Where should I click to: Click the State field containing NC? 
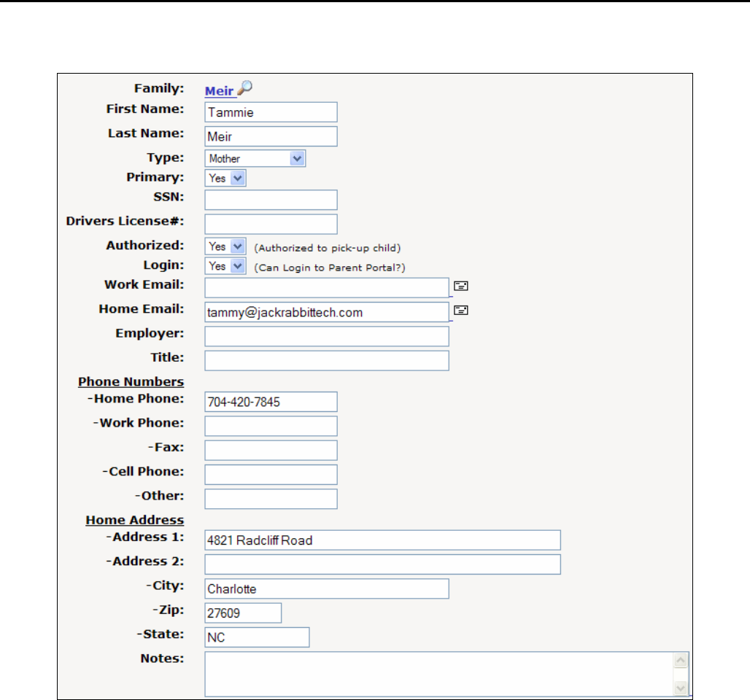(257, 637)
